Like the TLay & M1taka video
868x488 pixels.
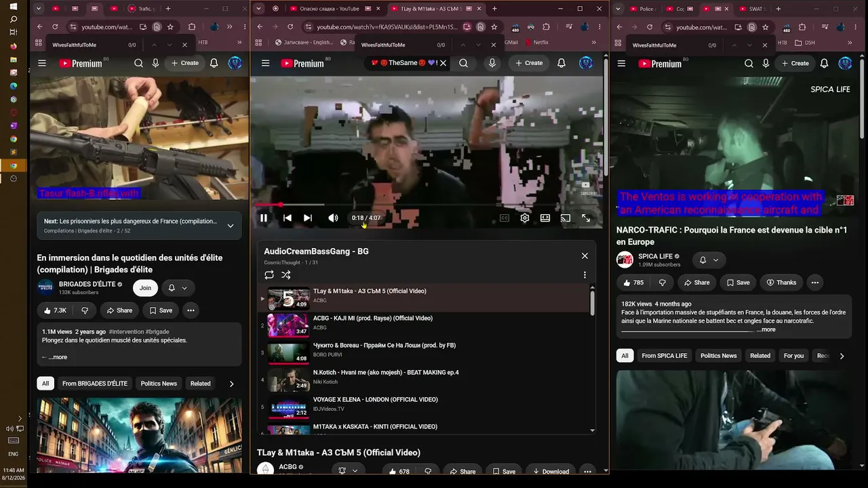tap(397, 471)
